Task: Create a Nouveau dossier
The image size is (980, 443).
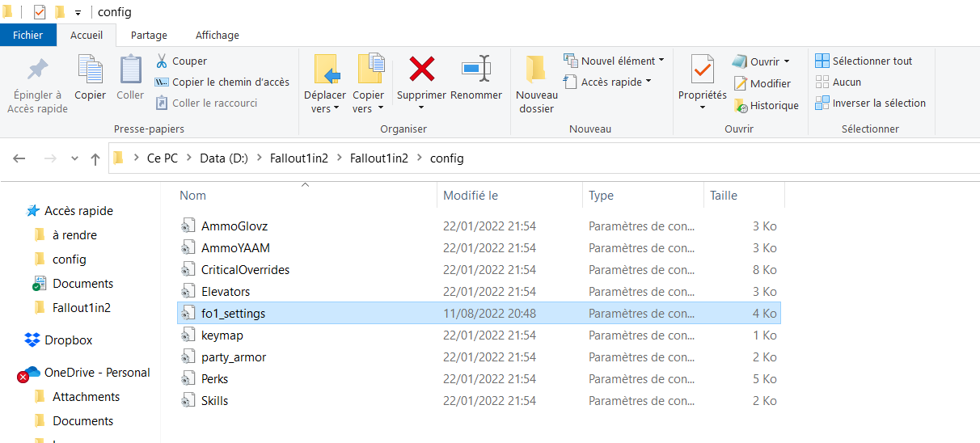Action: pyautogui.click(x=537, y=84)
